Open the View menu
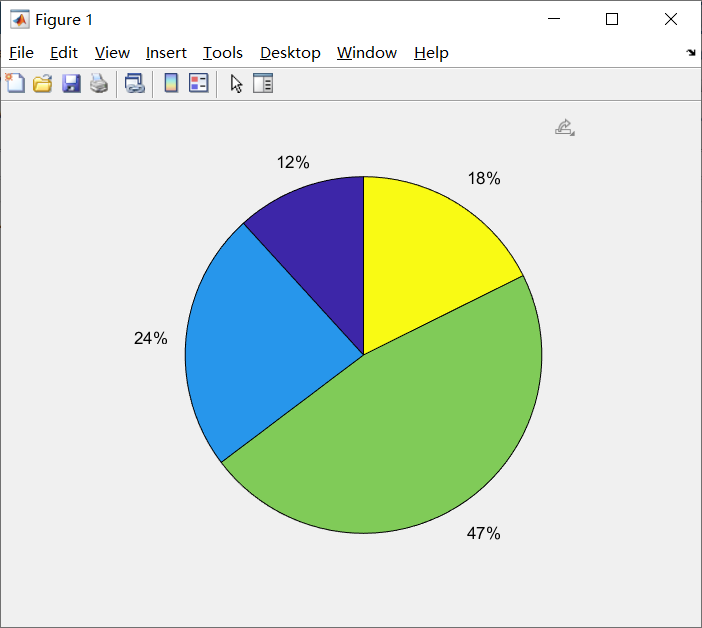702x628 pixels. coord(112,53)
